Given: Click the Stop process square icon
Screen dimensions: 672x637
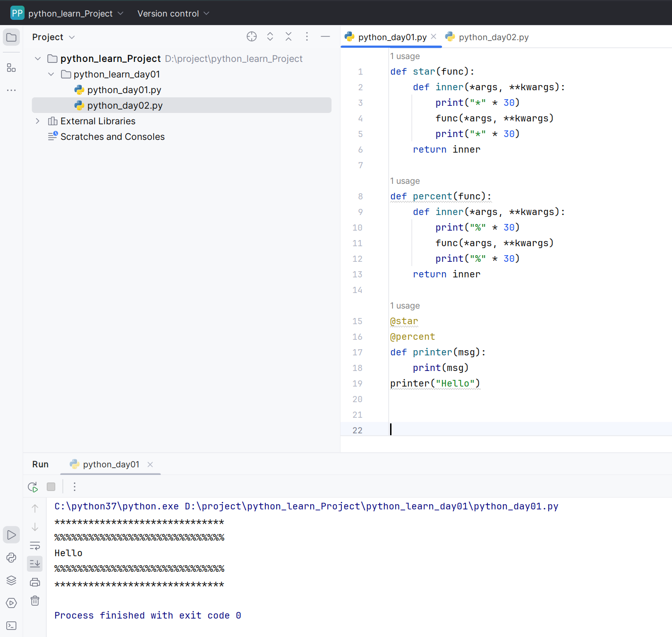Looking at the screenshot, I should coord(51,487).
